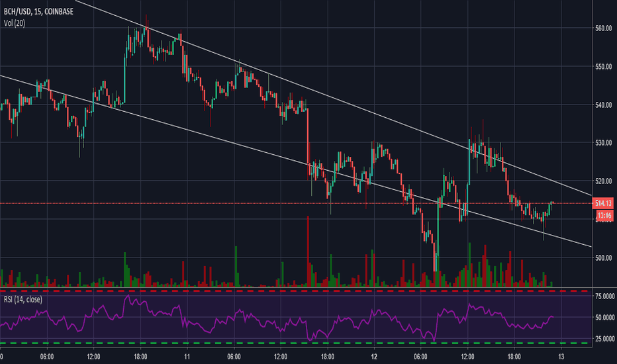The width and height of the screenshot is (617, 364).
Task: Click the 550.00 price axis label
Action: click(x=604, y=66)
